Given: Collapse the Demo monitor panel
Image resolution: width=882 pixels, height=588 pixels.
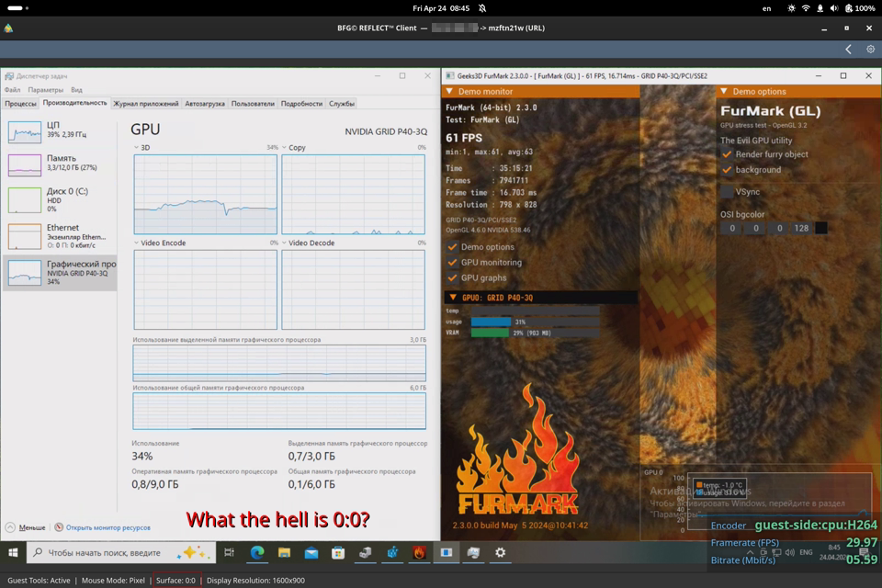Looking at the screenshot, I should 449,91.
